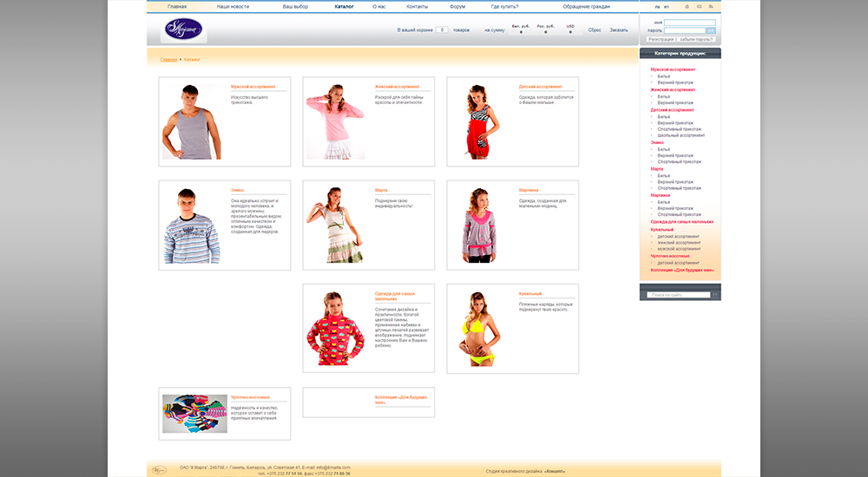Select USD currency option
The width and height of the screenshot is (868, 477).
pyautogui.click(x=570, y=32)
